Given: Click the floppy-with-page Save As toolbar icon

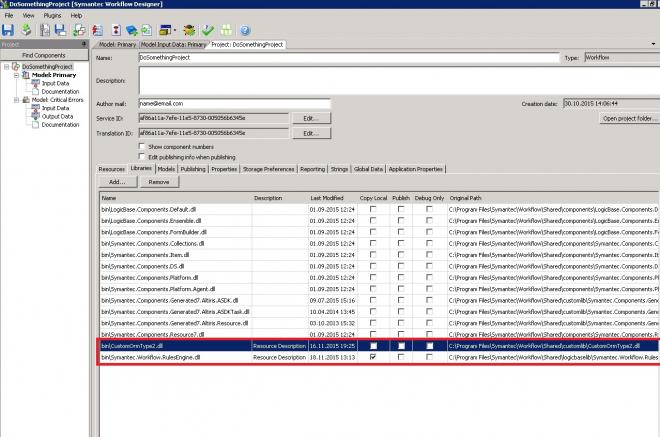Looking at the screenshot, I should pos(60,30).
